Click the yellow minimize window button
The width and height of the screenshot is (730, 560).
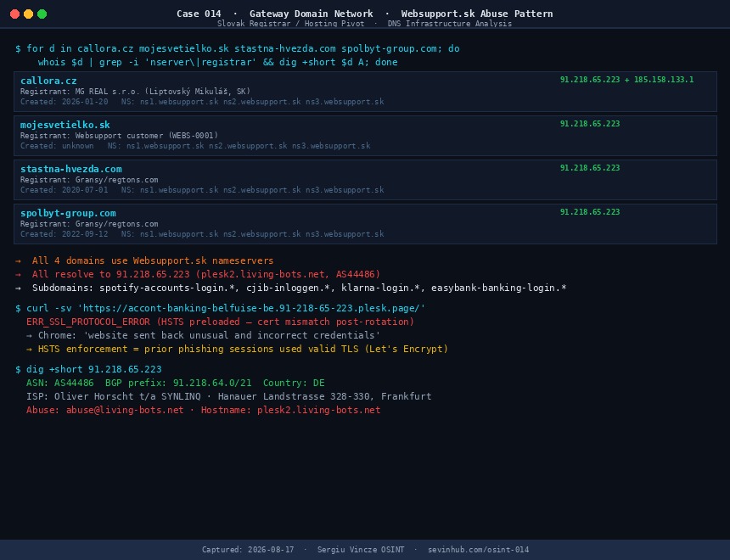[28, 14]
